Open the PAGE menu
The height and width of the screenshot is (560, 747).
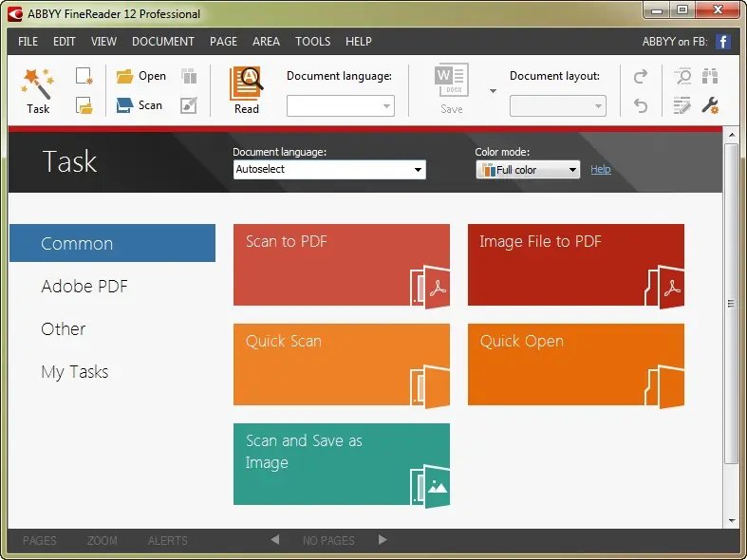point(223,42)
